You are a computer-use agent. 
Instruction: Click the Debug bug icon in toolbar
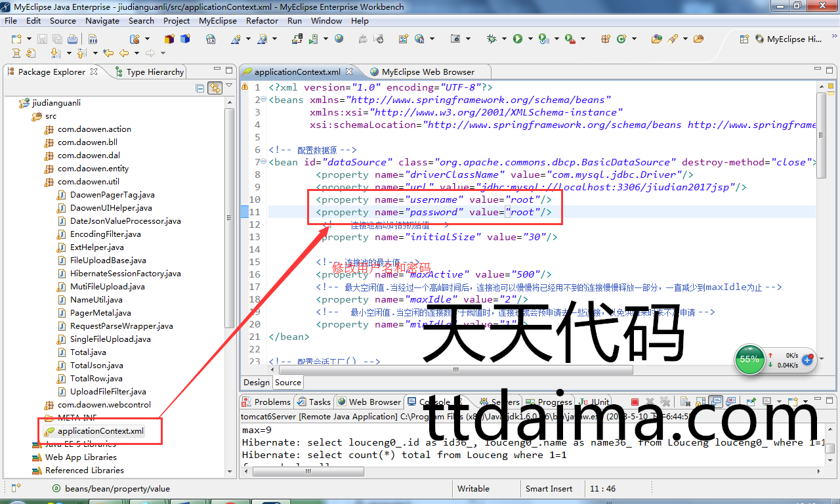[492, 39]
